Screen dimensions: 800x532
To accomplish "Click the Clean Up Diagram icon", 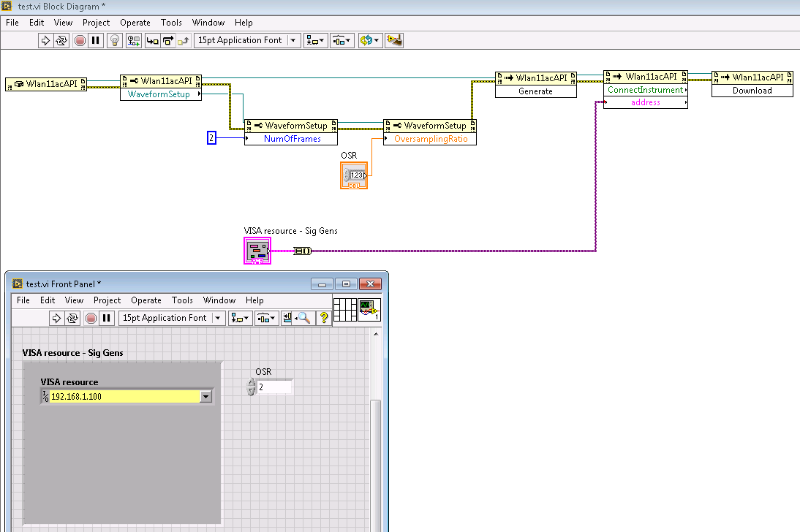I will (395, 40).
